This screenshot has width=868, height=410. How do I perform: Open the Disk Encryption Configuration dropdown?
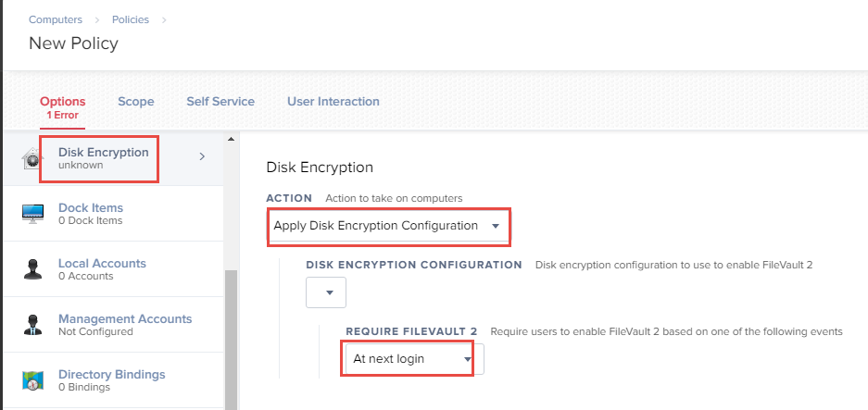click(326, 292)
